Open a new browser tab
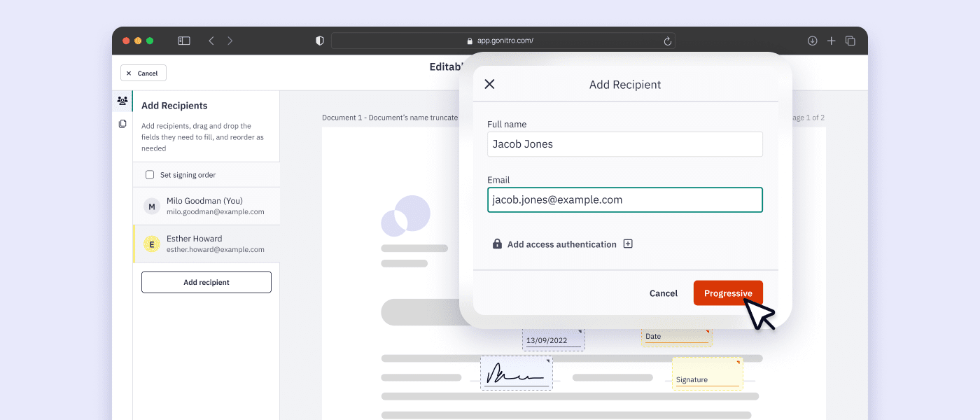This screenshot has height=420, width=980. [831, 41]
